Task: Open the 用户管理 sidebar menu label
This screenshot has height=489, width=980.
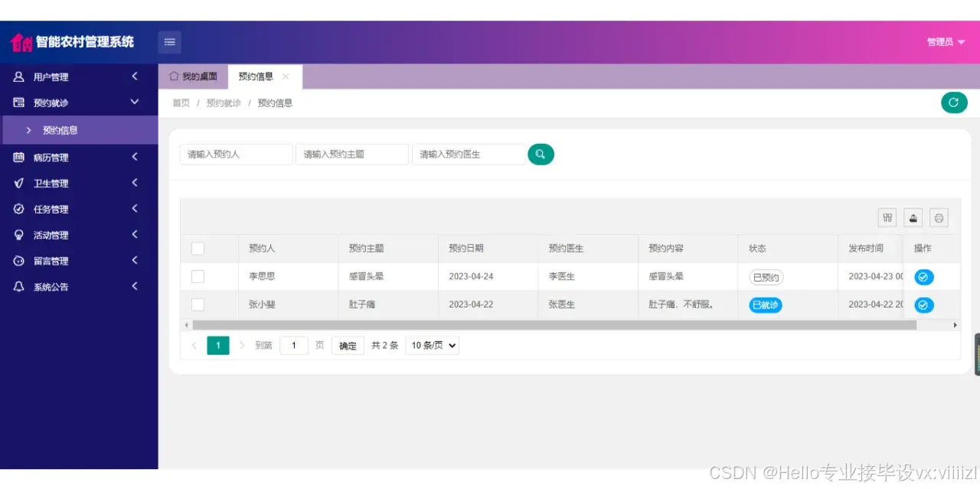Action: pyautogui.click(x=51, y=77)
